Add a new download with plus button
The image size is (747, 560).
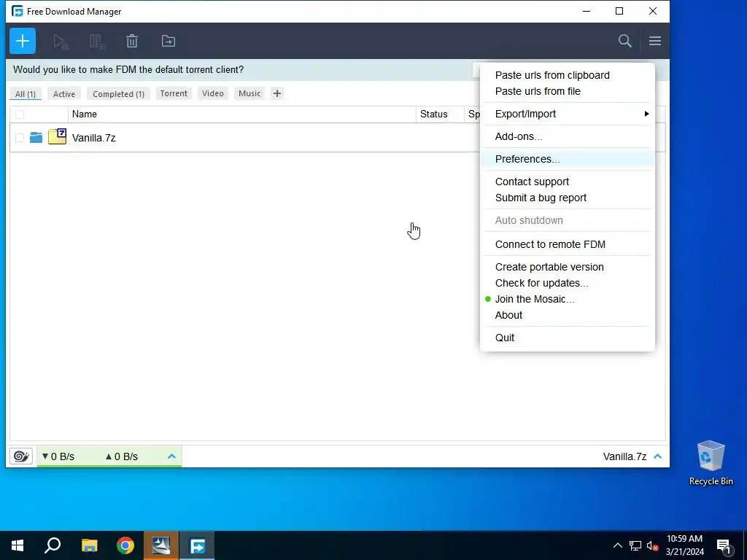(x=23, y=41)
